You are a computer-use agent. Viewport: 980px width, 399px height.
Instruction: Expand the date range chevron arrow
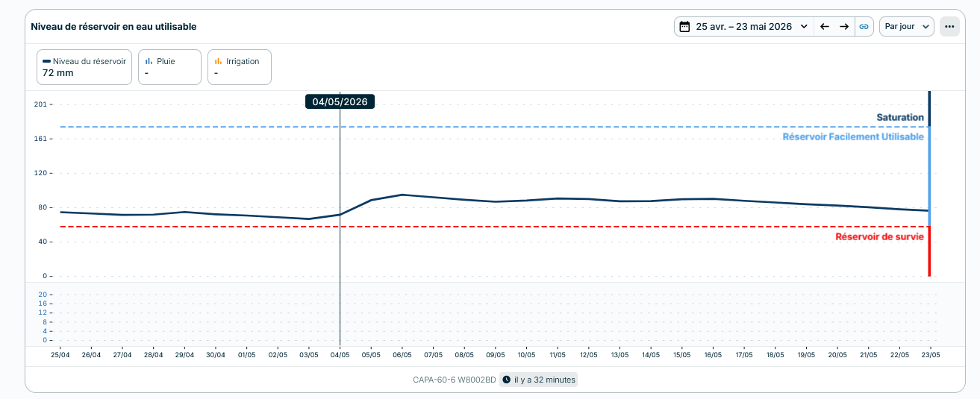click(x=804, y=27)
